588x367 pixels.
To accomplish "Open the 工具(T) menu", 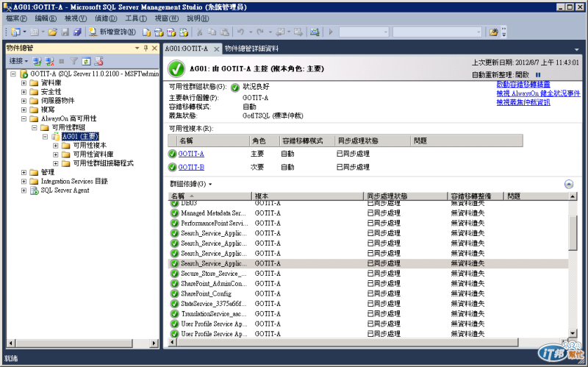I will (136, 18).
